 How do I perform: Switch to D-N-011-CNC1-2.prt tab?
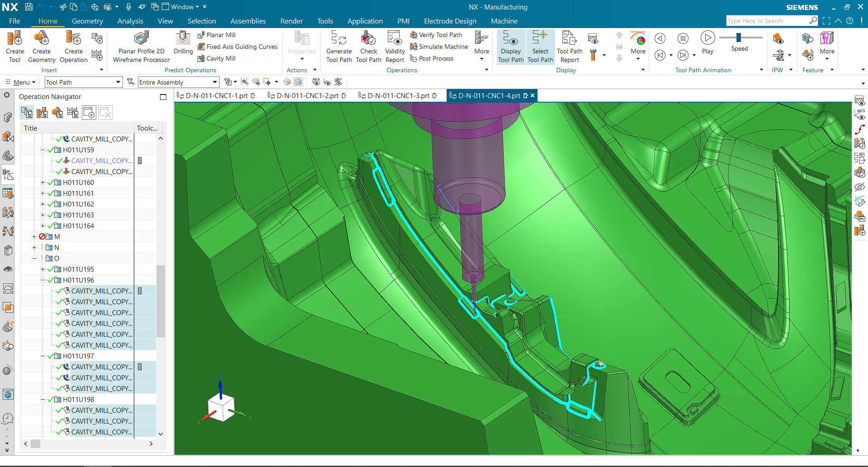307,96
